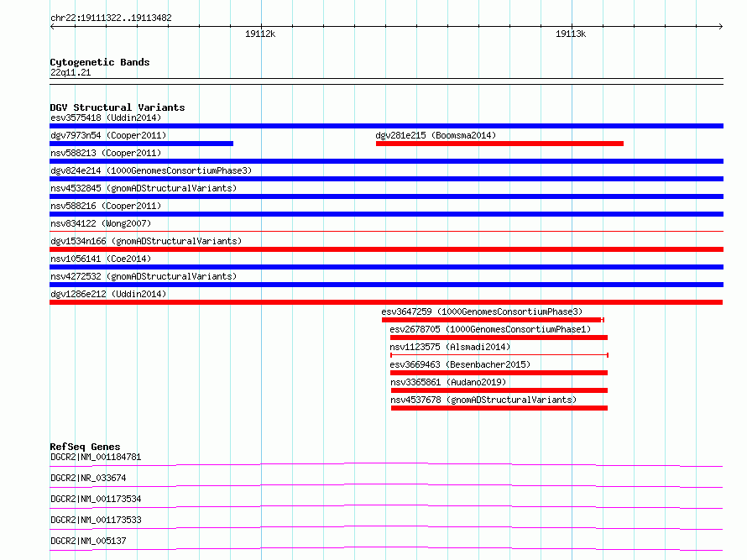Click the DGCR2|NM_001173534 transcript label
Viewport: 747px width, 560px height.
pyautogui.click(x=96, y=499)
